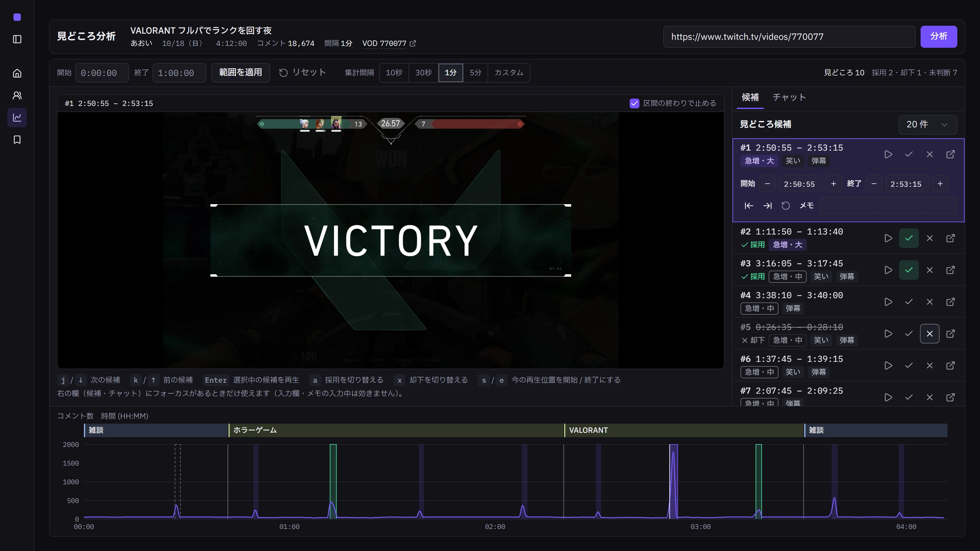The width and height of the screenshot is (980, 551).
Task: Open the chart analysis icon in sidebar
Action: 17,118
